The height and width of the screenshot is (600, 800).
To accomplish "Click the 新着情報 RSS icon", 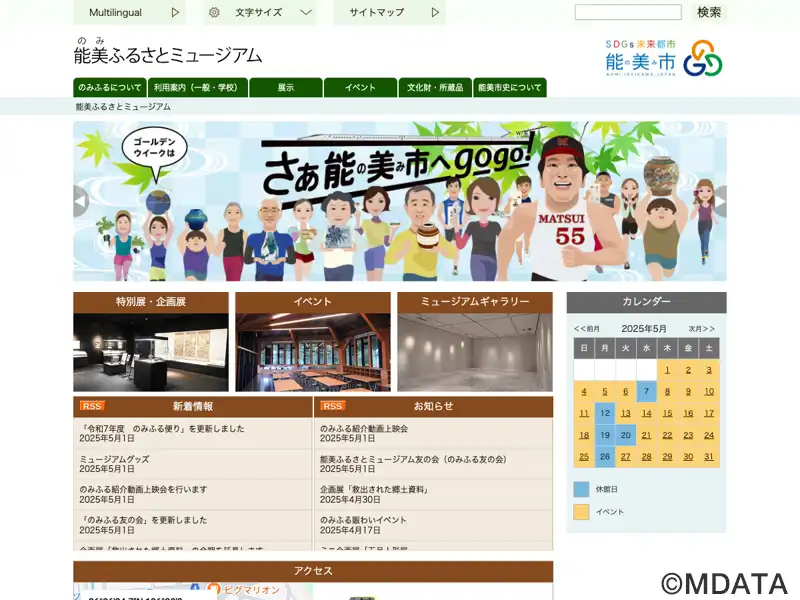I will pyautogui.click(x=92, y=406).
